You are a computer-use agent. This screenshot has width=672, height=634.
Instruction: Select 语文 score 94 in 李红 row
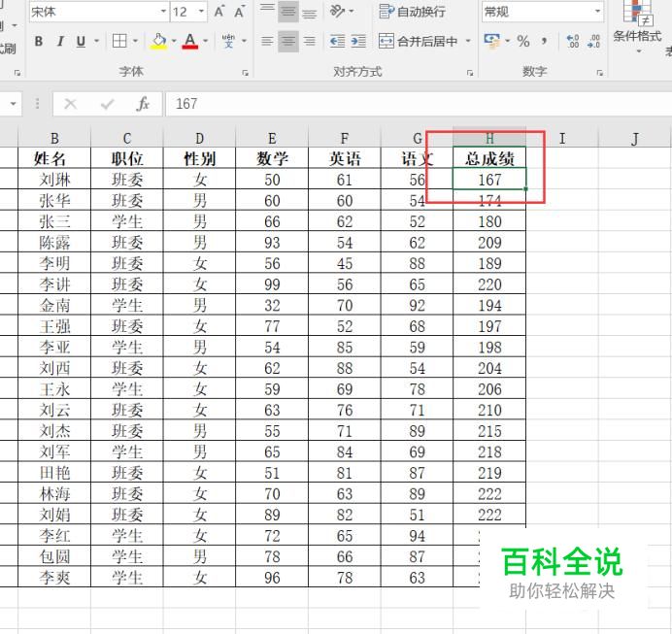pos(417,536)
